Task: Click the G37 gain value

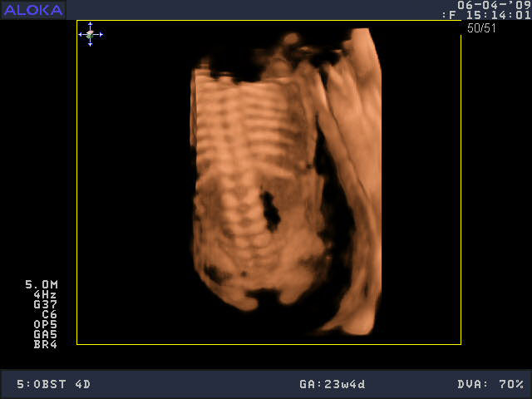Action: pyautogui.click(x=46, y=304)
